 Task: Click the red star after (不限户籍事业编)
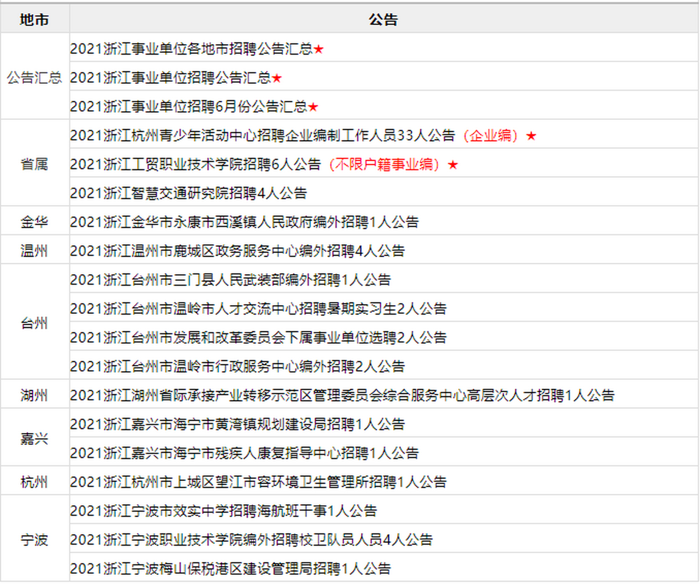click(x=453, y=165)
